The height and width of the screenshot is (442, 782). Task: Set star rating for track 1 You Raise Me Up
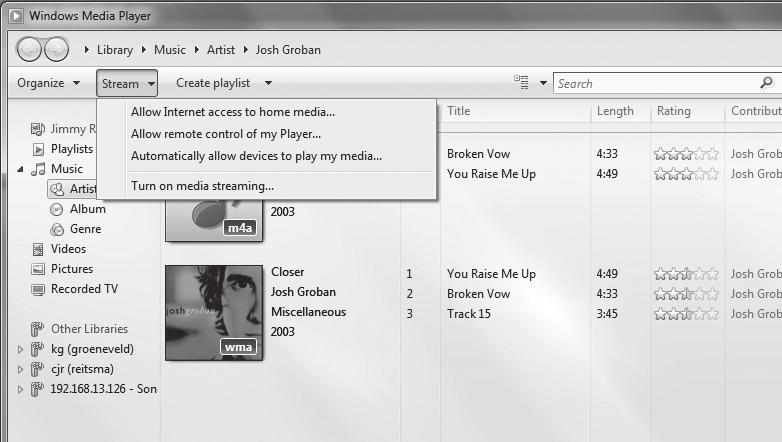click(686, 274)
